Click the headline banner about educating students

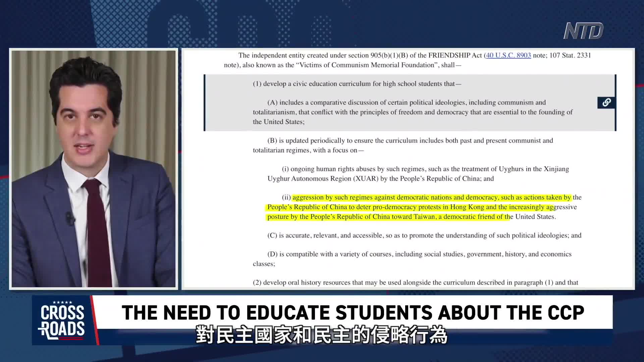tap(352, 312)
